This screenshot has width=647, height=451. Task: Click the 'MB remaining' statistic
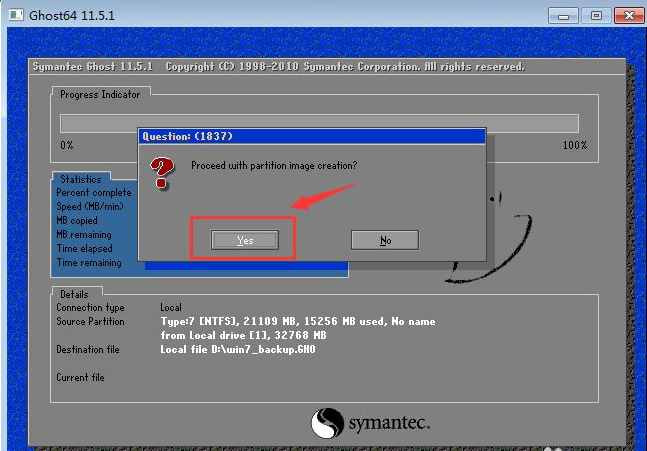84,234
